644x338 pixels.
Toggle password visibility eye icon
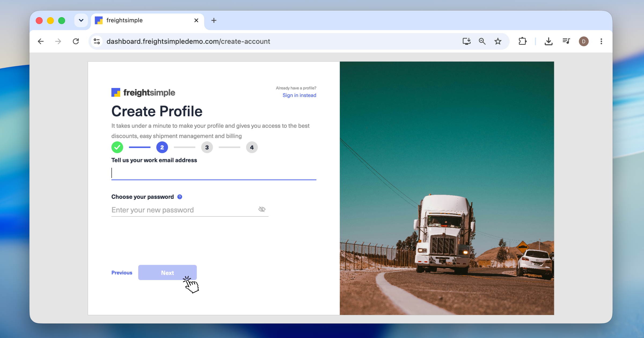pos(262,209)
